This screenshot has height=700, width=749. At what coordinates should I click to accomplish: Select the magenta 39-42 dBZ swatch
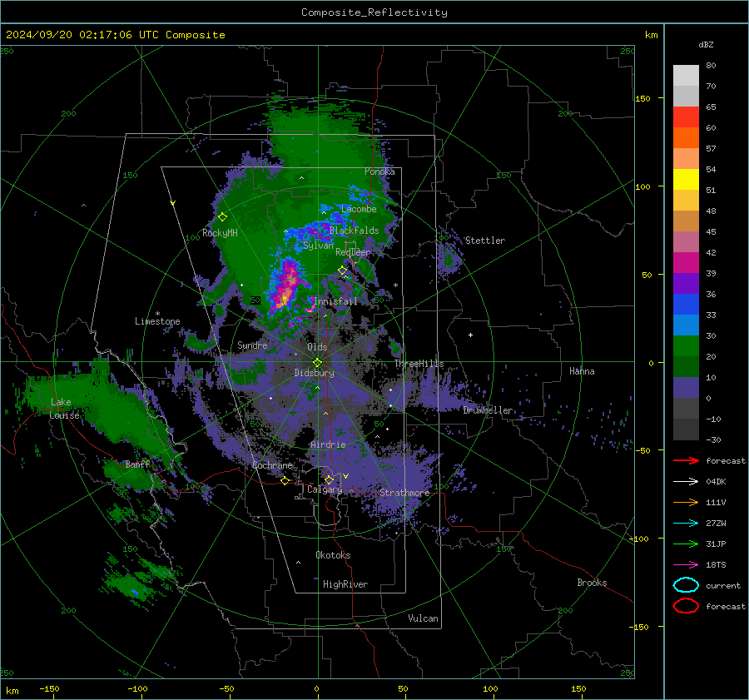click(x=686, y=263)
